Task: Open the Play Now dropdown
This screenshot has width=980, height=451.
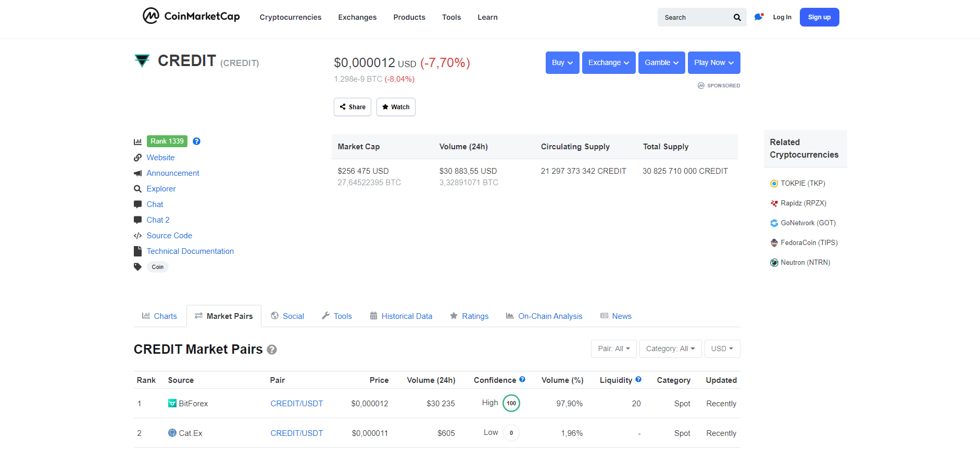Action: 714,62
